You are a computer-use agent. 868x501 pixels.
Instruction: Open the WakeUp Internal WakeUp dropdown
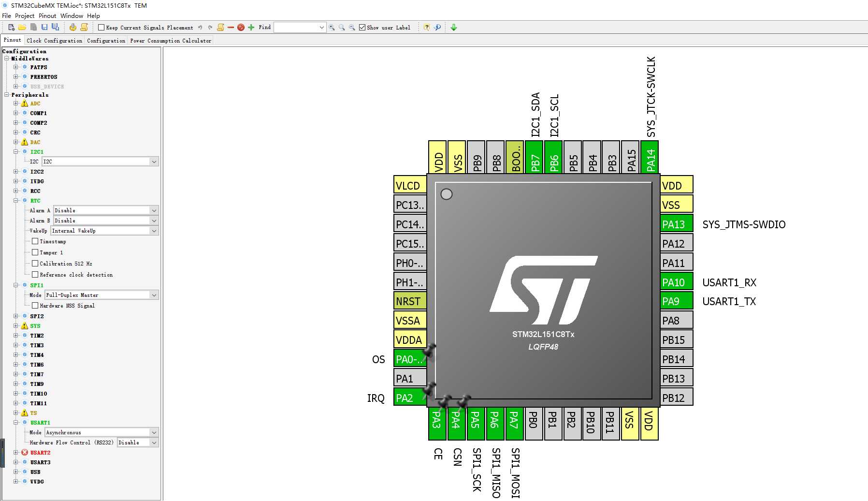pos(104,231)
